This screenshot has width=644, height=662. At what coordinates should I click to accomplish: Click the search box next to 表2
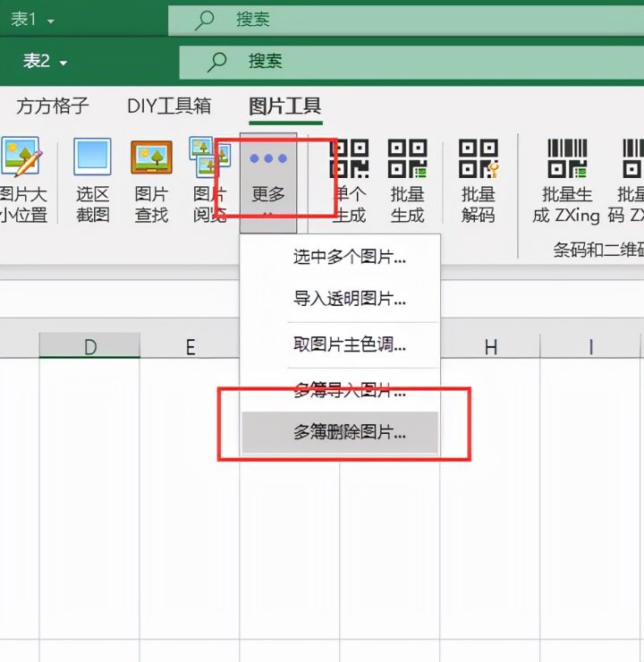(411, 62)
